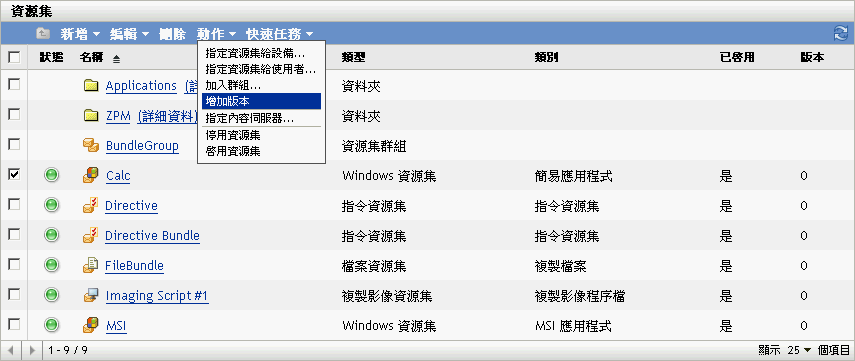
Task: Click green status icon for Calc
Action: pos(51,175)
